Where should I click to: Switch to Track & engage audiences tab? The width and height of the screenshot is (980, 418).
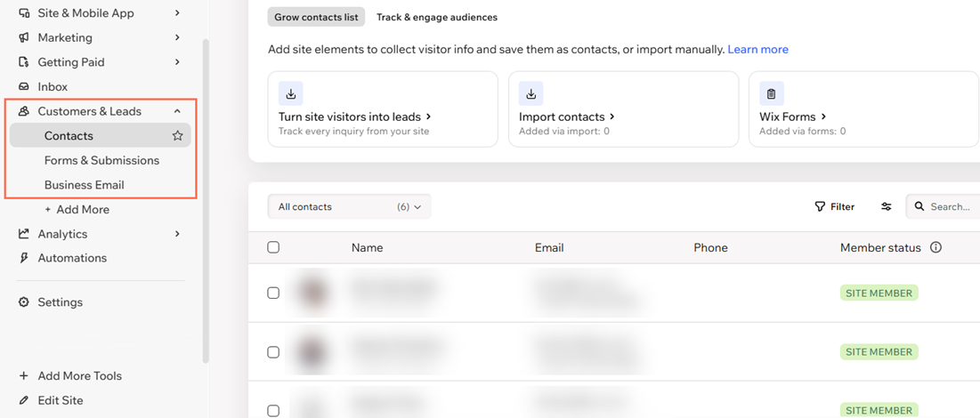coord(437,18)
